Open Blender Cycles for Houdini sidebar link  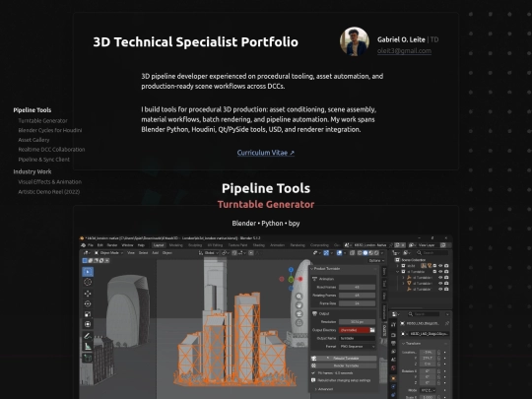coord(50,130)
